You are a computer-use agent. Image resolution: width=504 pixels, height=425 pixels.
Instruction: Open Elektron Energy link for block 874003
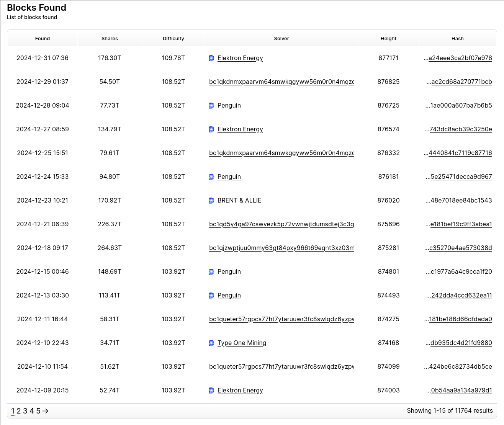tap(240, 391)
